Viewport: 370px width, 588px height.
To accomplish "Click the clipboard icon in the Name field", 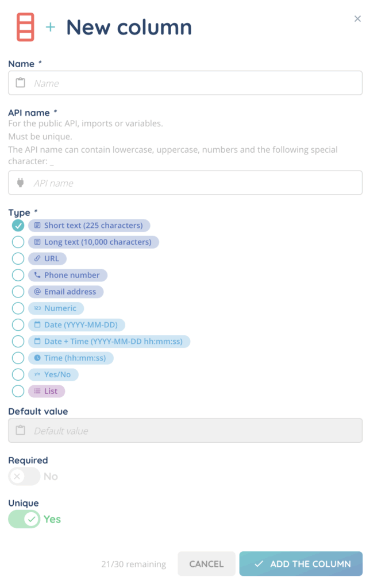I will pyautogui.click(x=21, y=83).
